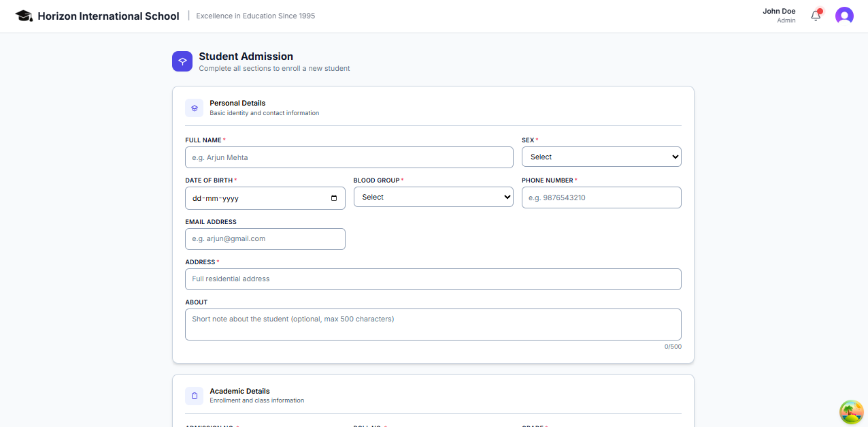
Task: Open the notifications bell
Action: click(x=816, y=16)
